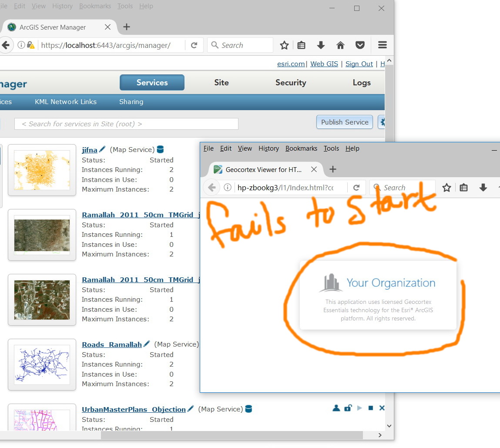Edit Roads_Ramallah service with pencil icon

tap(146, 344)
